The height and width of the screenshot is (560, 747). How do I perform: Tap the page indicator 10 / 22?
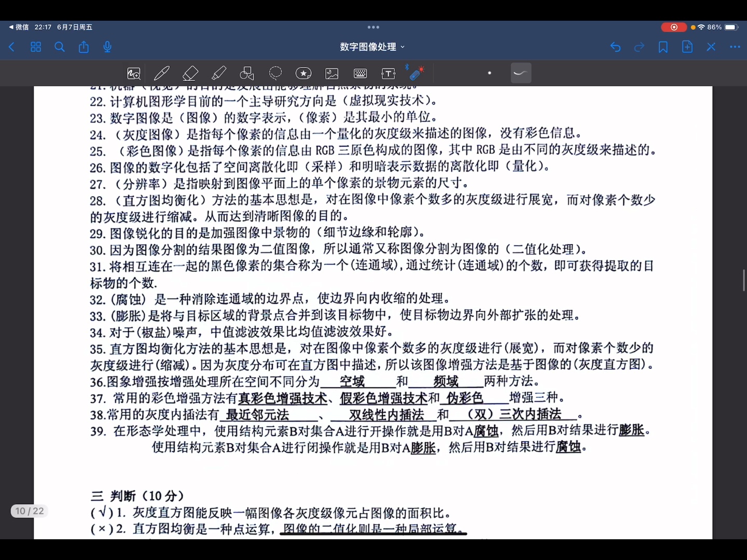tap(30, 511)
